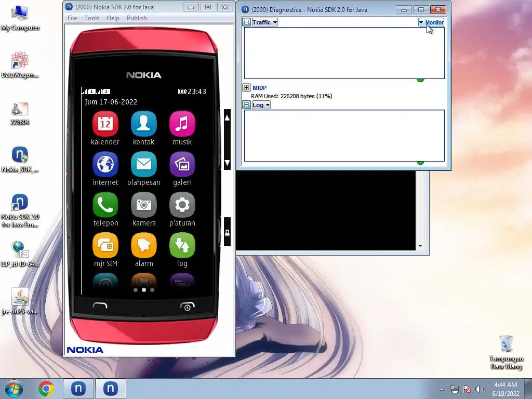Collapse the Traffic section in Diagnostics

[247, 22]
